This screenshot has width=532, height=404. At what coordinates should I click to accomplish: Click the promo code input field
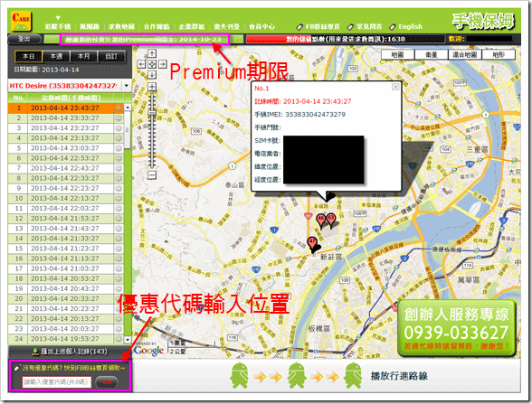57,382
